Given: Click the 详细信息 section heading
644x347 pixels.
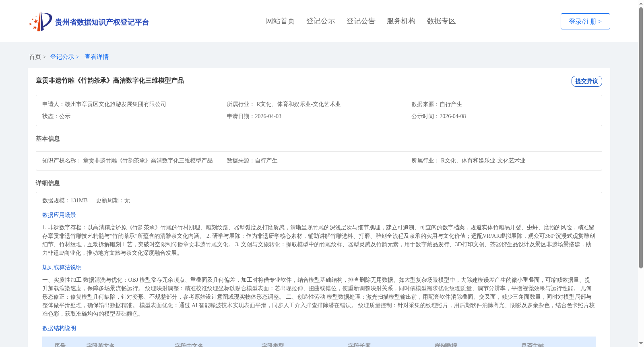Looking at the screenshot, I should click(47, 183).
